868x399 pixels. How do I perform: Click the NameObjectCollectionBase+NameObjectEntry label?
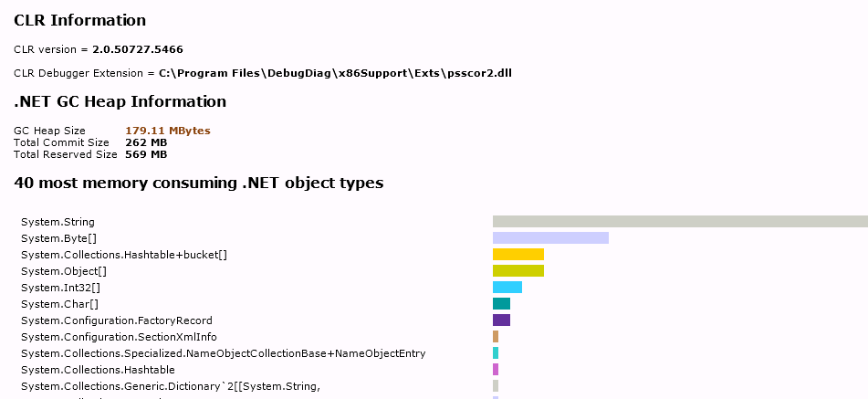click(x=223, y=353)
